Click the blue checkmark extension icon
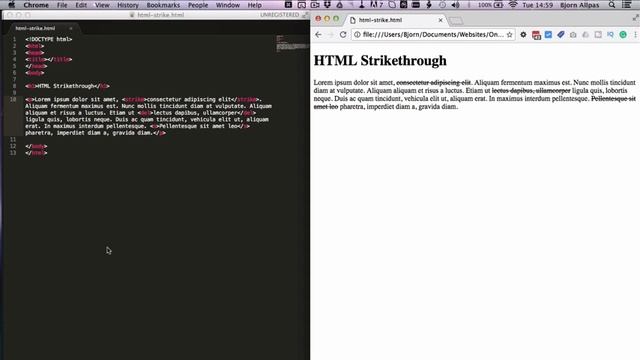The image size is (640, 360). (x=548, y=35)
